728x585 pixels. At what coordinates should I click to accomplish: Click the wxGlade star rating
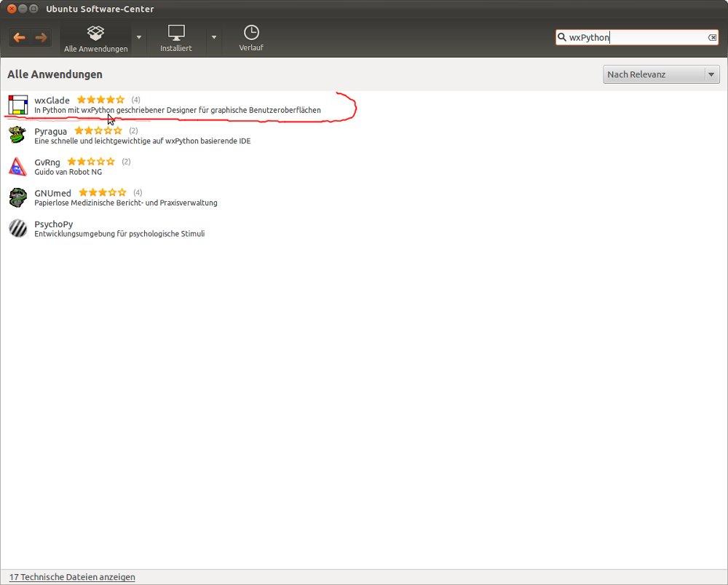100,99
